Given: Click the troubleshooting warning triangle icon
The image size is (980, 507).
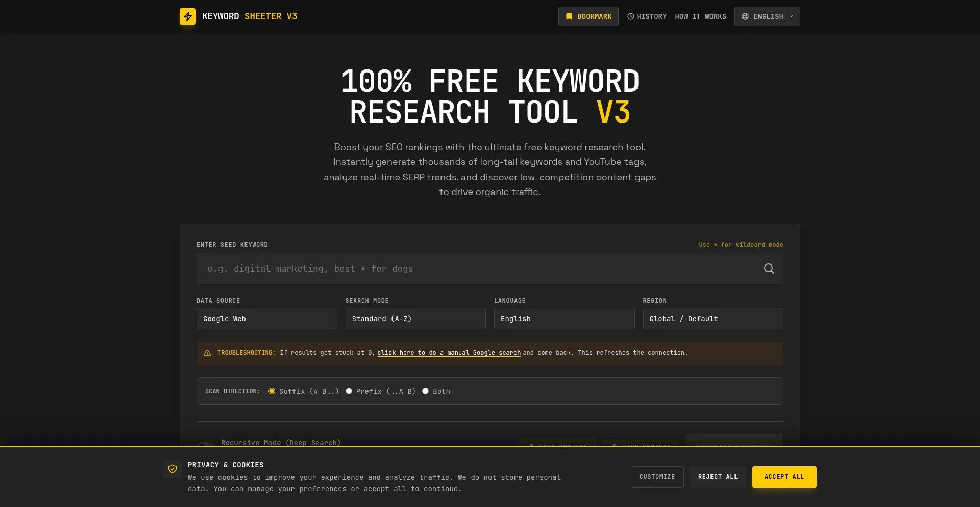Looking at the screenshot, I should (x=207, y=353).
